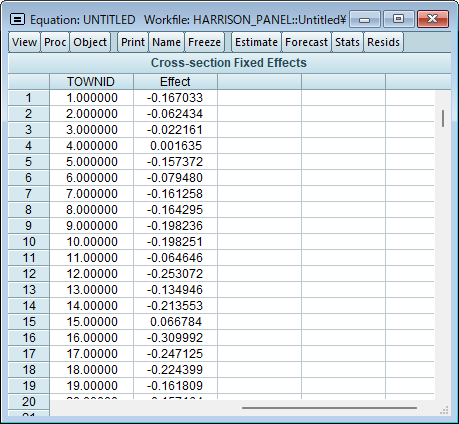
Task: Click the horizontal scrollbar thumb
Action: click(x=329, y=407)
